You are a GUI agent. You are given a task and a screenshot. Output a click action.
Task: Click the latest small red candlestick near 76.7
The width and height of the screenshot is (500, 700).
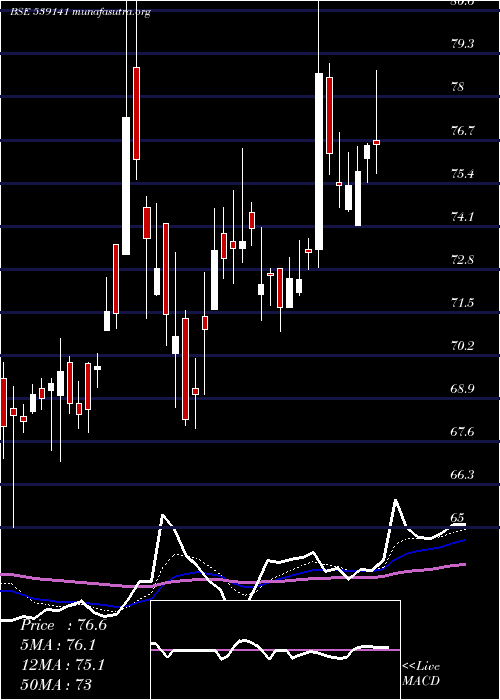click(x=376, y=142)
